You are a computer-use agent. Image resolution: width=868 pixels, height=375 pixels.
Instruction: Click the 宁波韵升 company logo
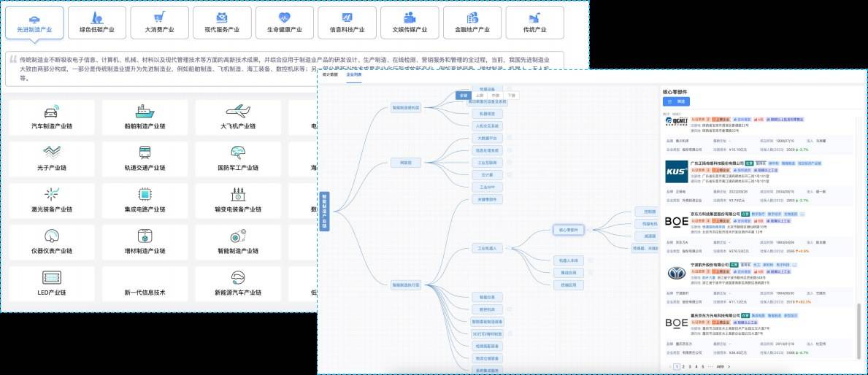pos(676,273)
